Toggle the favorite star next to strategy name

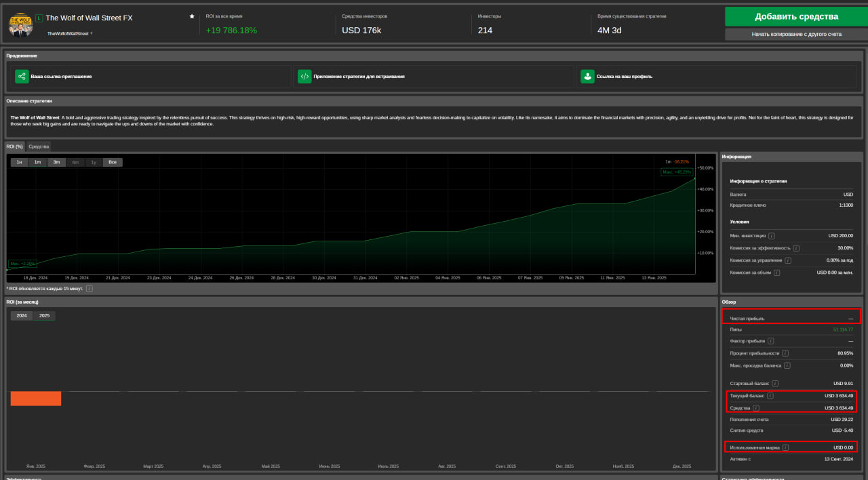coord(192,16)
